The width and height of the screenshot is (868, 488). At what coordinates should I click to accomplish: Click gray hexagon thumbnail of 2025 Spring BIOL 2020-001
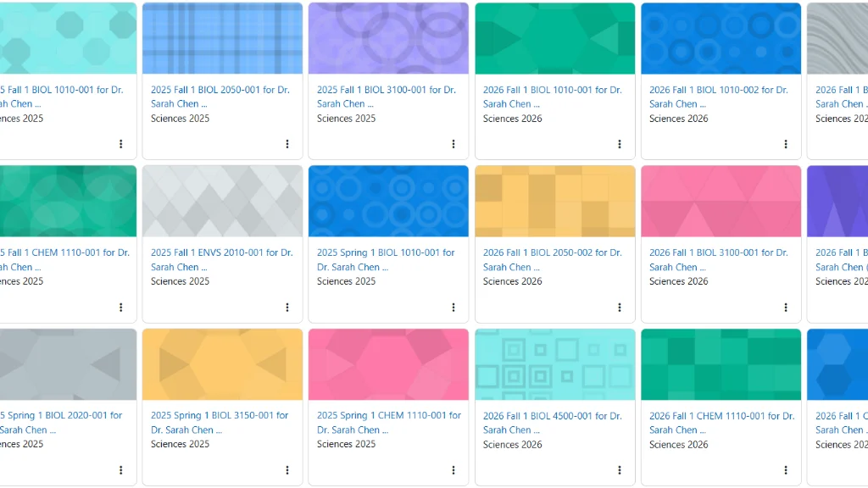pos(68,364)
